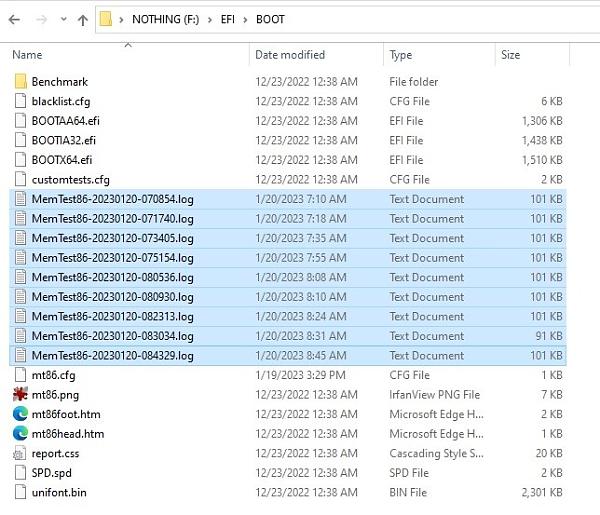Click the folder icon in address bar
Screen dimensions: 600x515
[106, 19]
